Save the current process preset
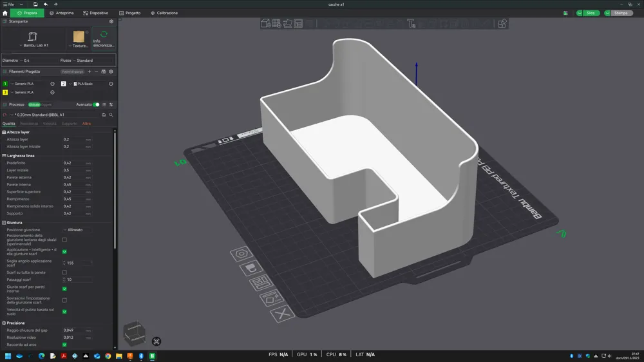 click(104, 115)
